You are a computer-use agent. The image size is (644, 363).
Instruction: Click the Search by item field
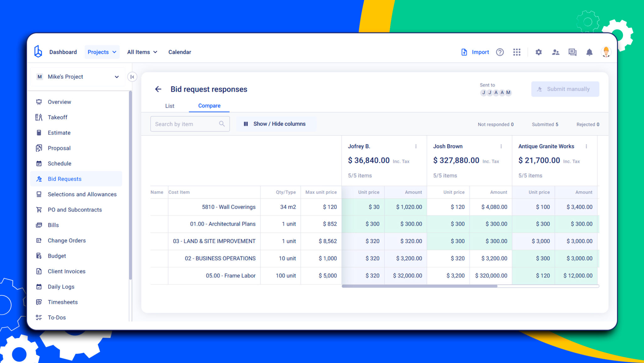click(186, 124)
